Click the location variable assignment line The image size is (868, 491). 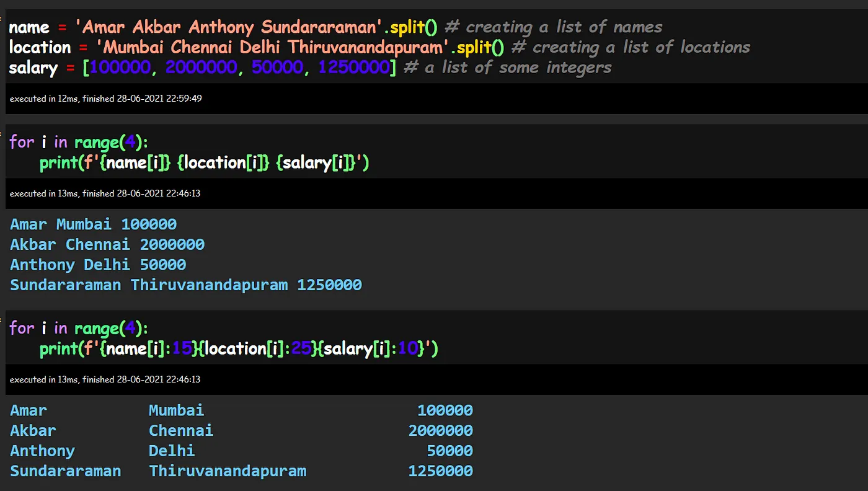click(x=254, y=47)
